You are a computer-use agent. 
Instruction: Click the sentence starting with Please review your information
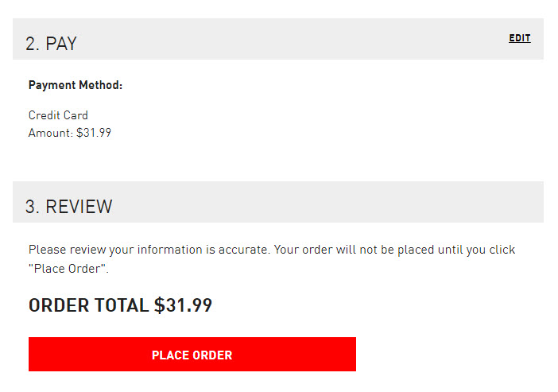[149, 250]
